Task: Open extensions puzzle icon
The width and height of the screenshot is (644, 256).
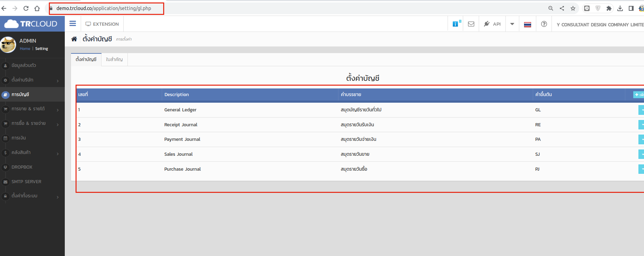Action: tap(609, 8)
